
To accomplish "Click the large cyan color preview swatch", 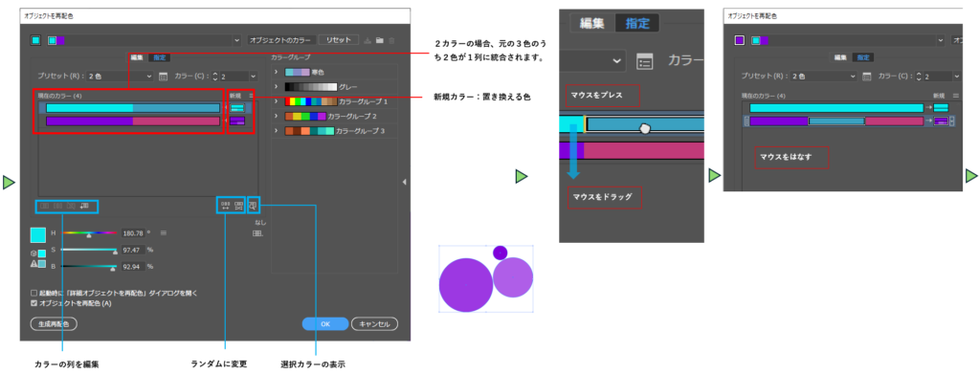I will 38,234.
